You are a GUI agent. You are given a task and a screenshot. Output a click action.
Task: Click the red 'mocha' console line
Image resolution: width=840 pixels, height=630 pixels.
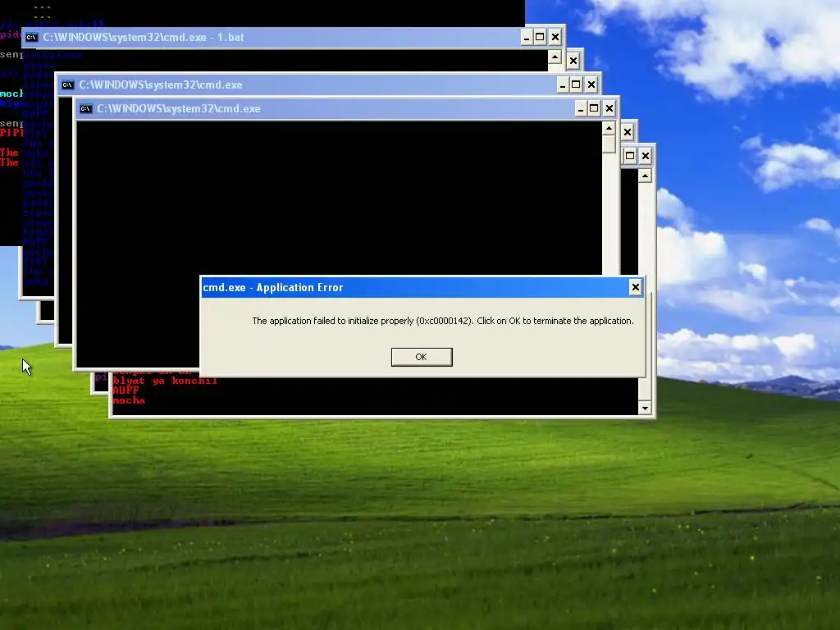129,400
